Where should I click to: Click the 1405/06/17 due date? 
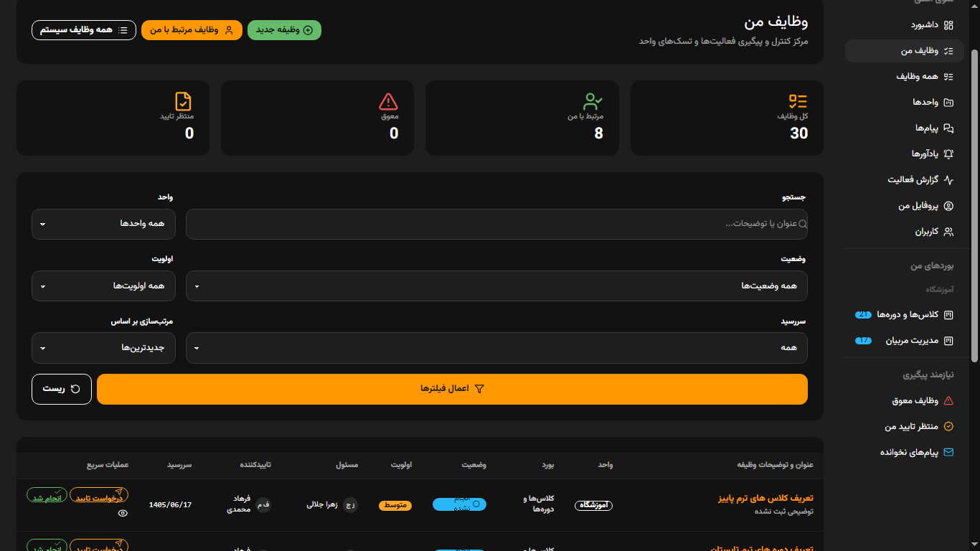tap(170, 505)
